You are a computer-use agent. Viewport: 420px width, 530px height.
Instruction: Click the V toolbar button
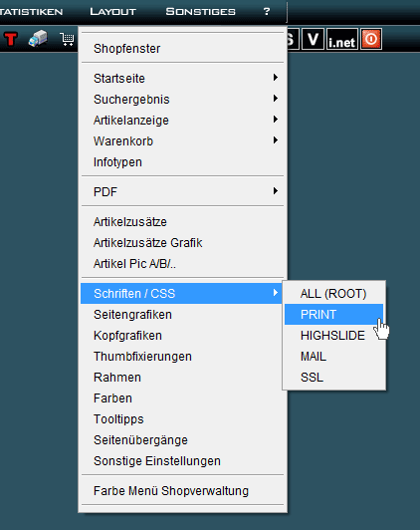coord(313,39)
